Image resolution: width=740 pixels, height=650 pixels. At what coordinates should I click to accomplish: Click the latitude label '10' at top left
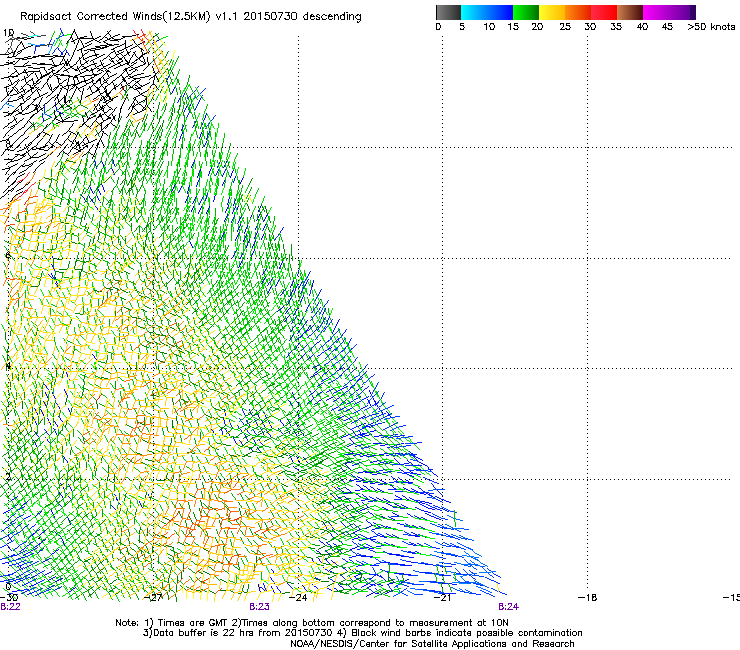click(8, 33)
